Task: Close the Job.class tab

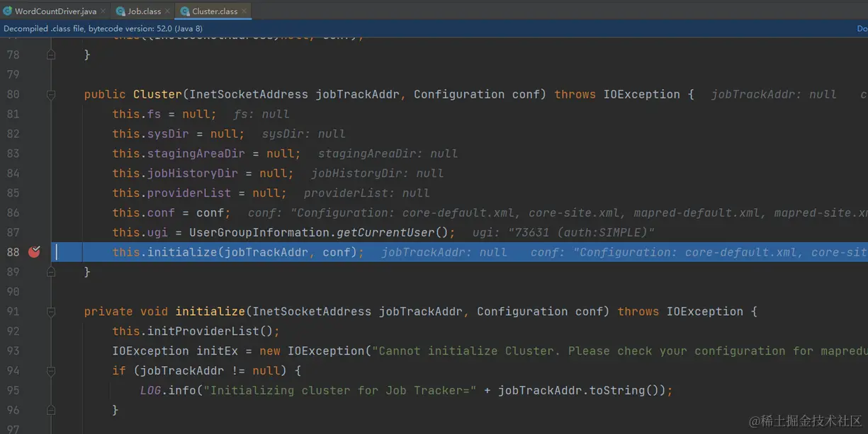Action: click(167, 11)
